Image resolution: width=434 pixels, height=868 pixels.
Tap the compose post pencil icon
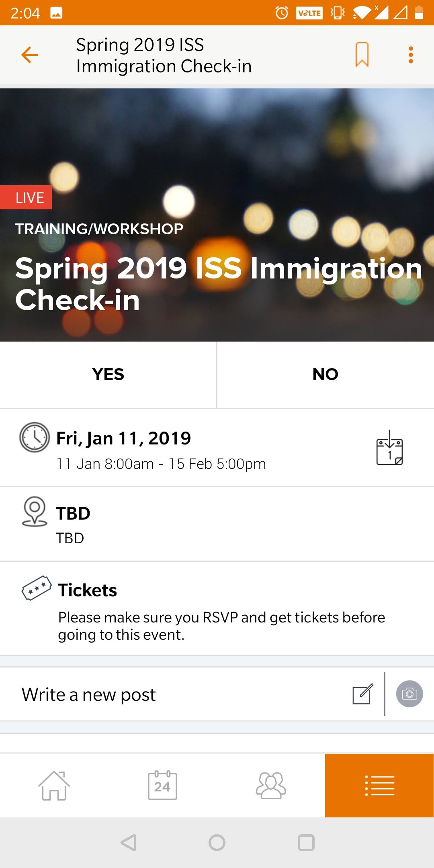tap(363, 694)
